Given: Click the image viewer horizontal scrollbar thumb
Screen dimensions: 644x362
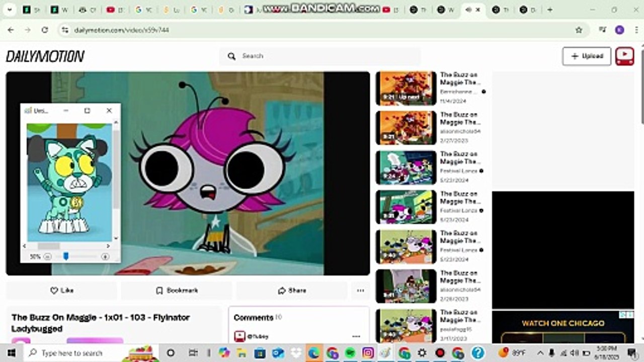Looking at the screenshot, I should tap(48, 246).
